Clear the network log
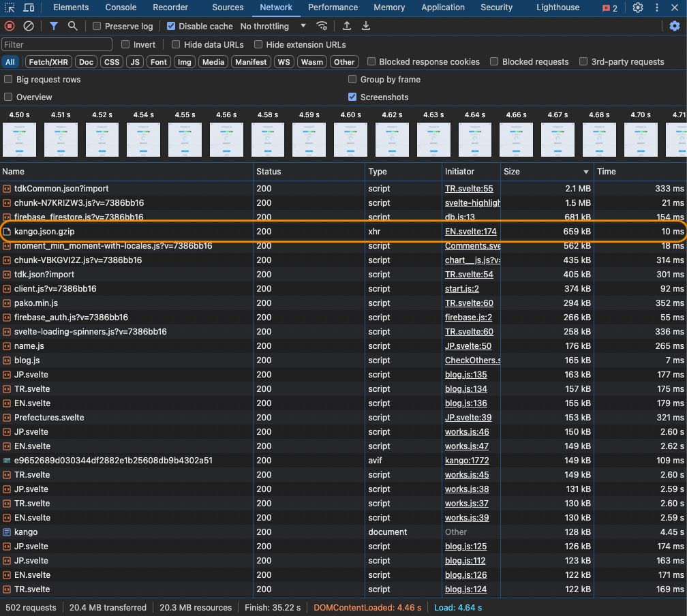 28,25
